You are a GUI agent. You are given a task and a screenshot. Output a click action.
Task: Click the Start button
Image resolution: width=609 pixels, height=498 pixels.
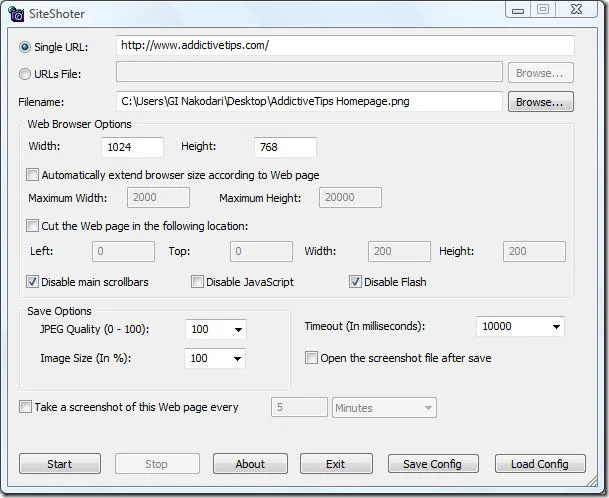pos(60,464)
